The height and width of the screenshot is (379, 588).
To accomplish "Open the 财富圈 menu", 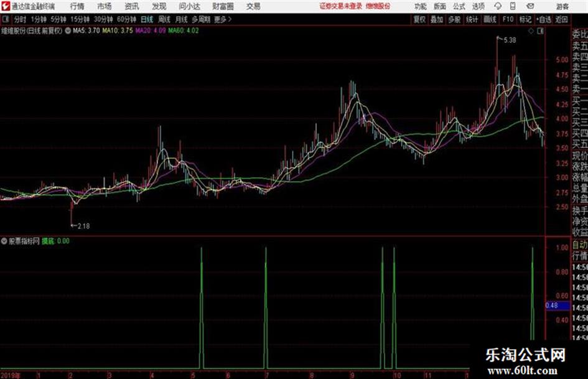I will [223, 6].
